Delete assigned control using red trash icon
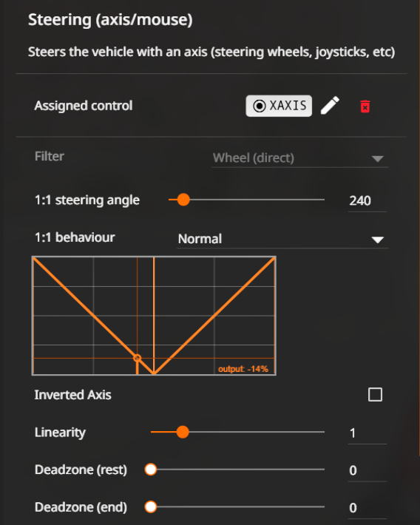Image resolution: width=420 pixels, height=525 pixels. tap(365, 106)
